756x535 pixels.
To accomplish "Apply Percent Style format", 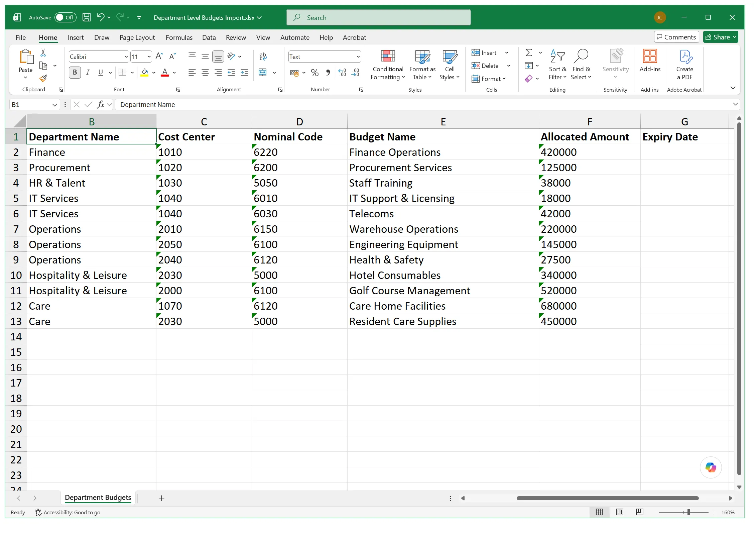I will coord(314,73).
